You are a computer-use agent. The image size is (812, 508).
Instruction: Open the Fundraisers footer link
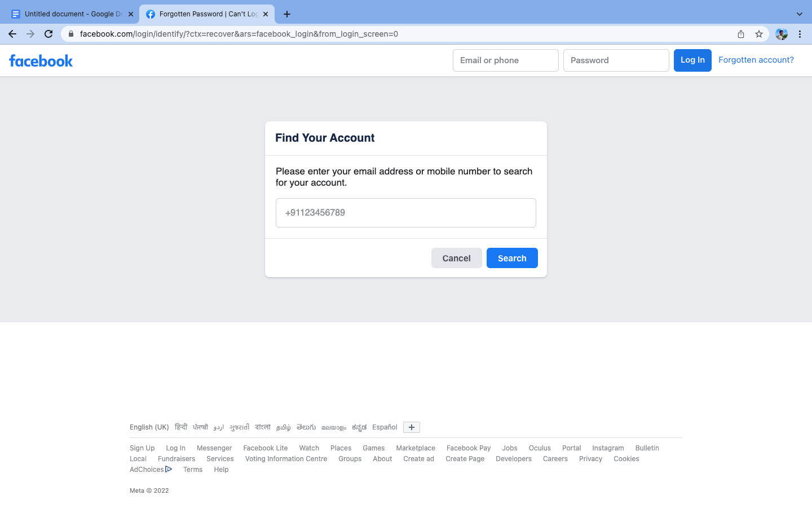click(x=176, y=459)
